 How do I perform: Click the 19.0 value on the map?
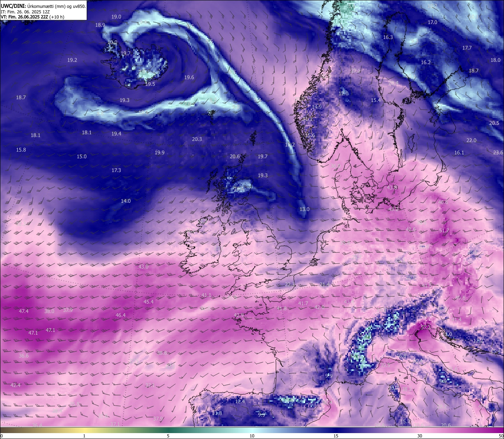(x=116, y=17)
